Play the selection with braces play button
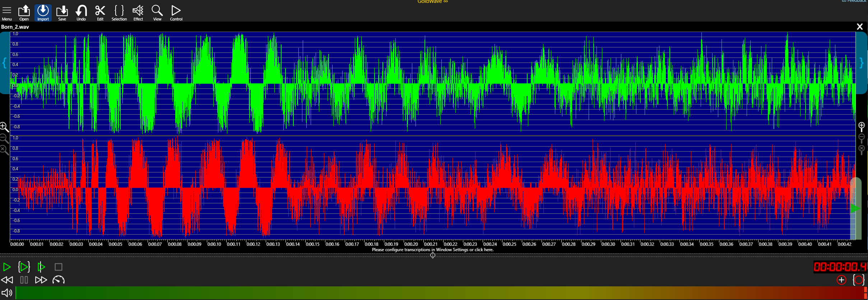The image size is (868, 300). pos(24,267)
